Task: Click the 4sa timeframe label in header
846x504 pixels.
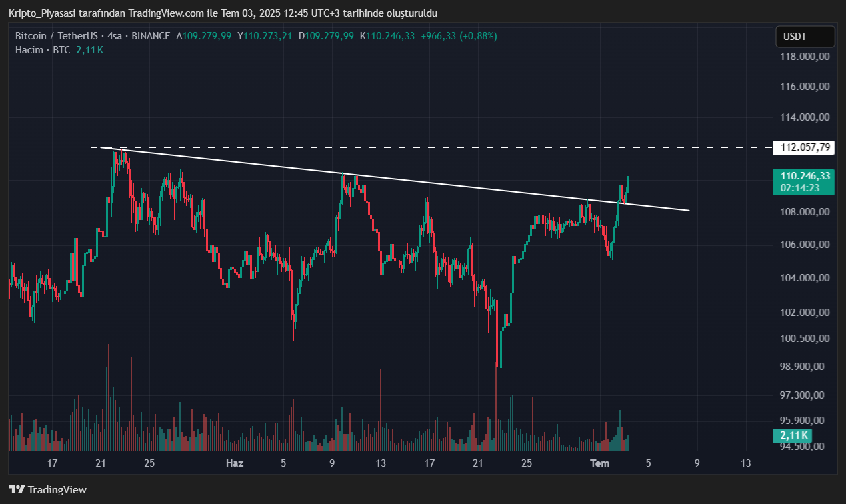Action: click(x=114, y=36)
